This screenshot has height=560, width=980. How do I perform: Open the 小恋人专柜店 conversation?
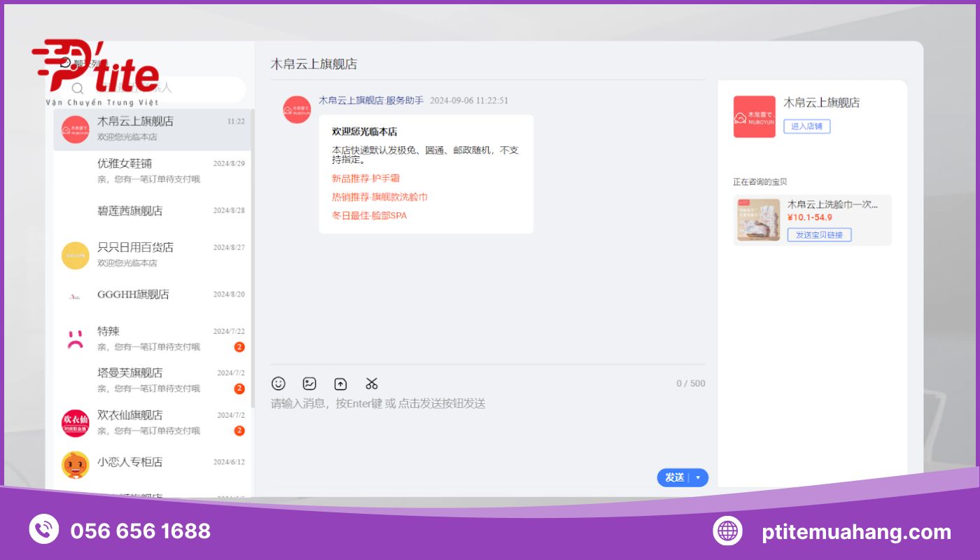[152, 464]
